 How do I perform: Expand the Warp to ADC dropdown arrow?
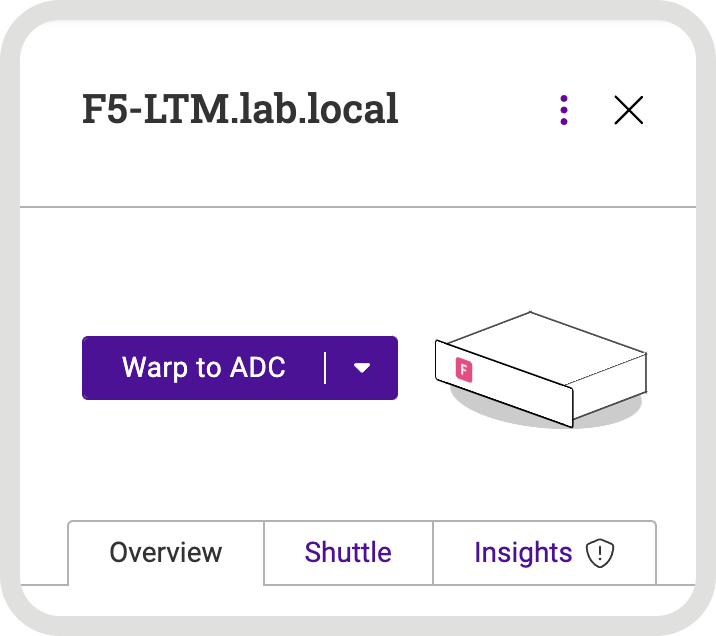(x=362, y=368)
